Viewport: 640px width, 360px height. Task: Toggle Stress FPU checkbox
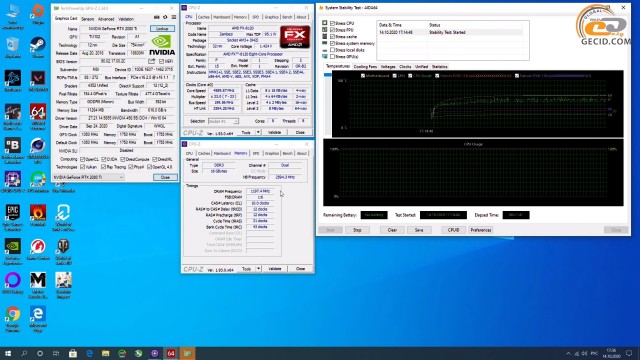(x=332, y=30)
